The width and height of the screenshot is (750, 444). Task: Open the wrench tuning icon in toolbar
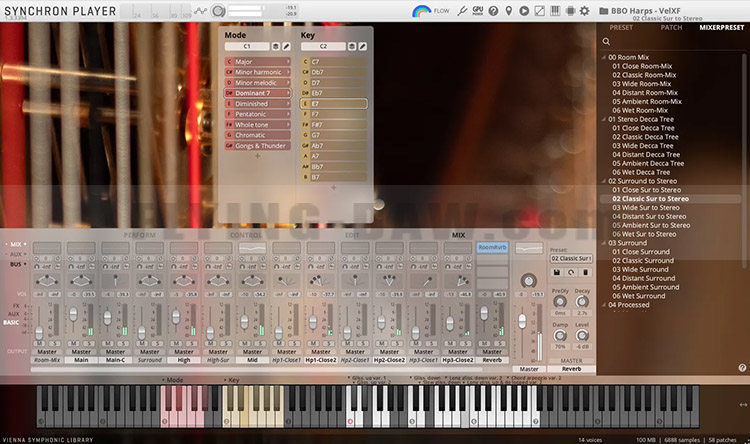click(x=462, y=11)
